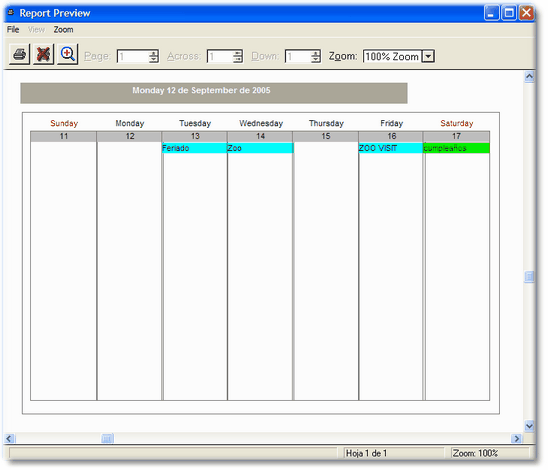Screen dimensions: 548x470
Task: Click the Across spinner arrows
Action: pos(238,56)
